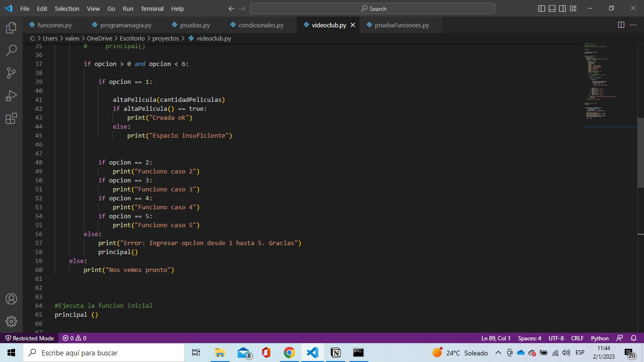
Task: Switch to the condicionales.py tab
Action: [x=260, y=25]
